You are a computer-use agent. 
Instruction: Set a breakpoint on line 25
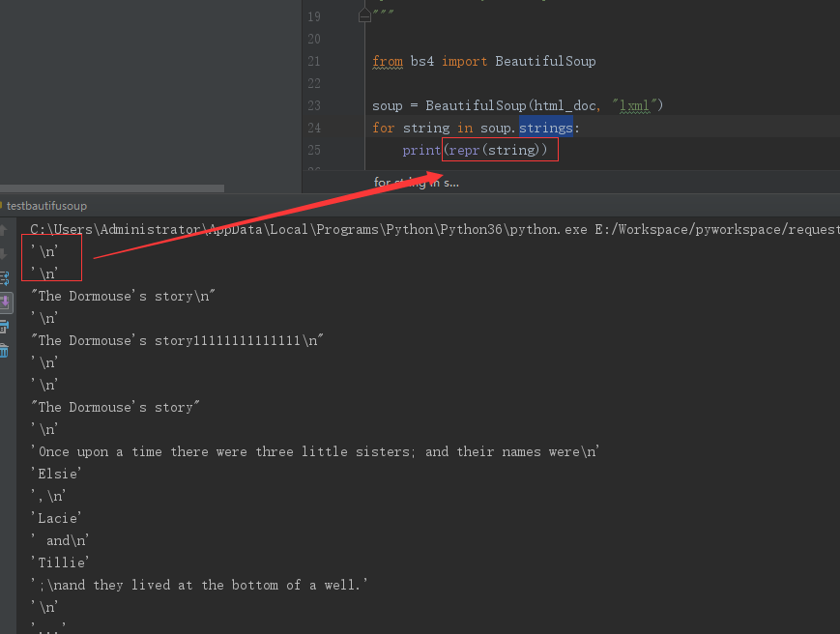point(340,150)
